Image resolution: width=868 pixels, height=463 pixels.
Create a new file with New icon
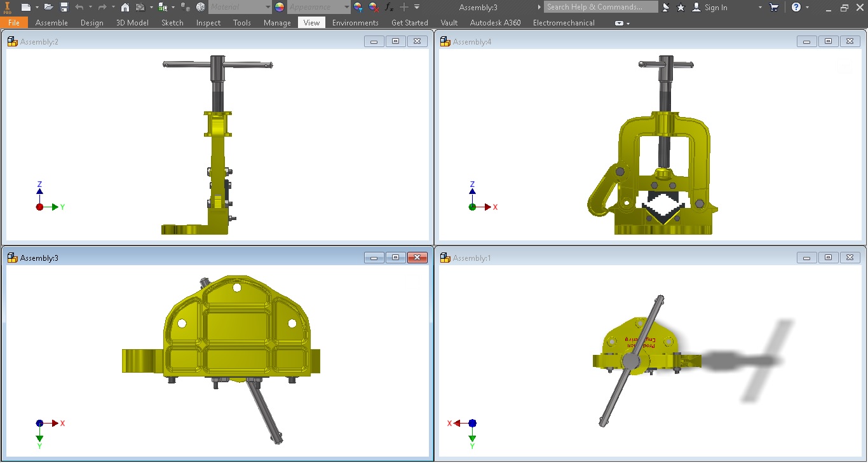tap(25, 7)
